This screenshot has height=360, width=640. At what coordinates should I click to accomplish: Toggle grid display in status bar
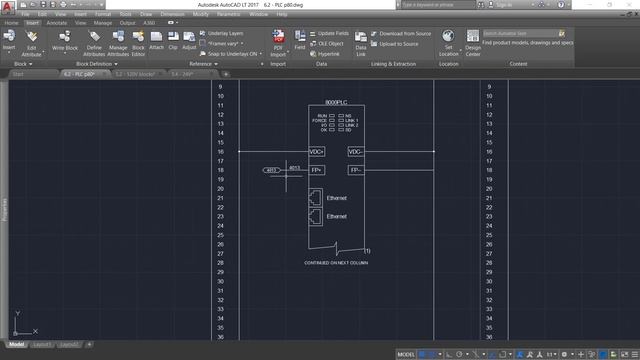click(422, 354)
